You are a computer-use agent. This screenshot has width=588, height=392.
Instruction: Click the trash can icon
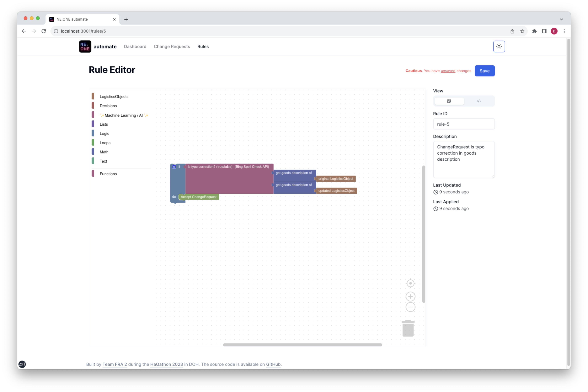tap(408, 329)
